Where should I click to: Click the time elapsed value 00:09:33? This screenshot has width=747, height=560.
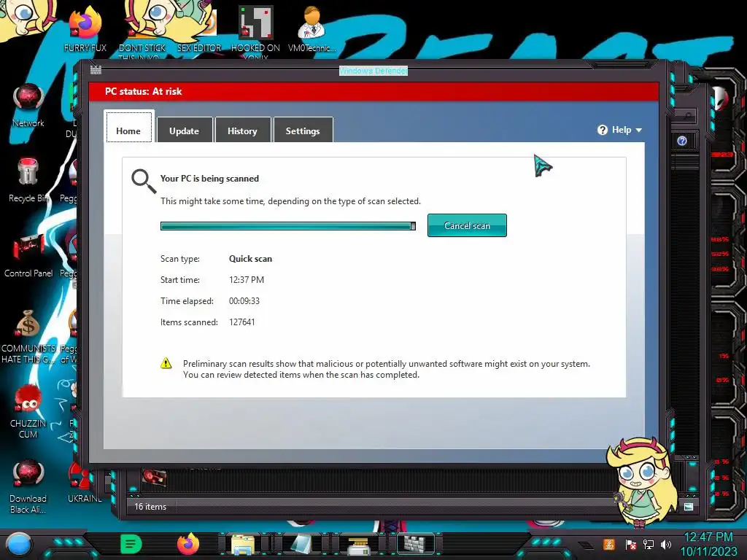(x=244, y=301)
